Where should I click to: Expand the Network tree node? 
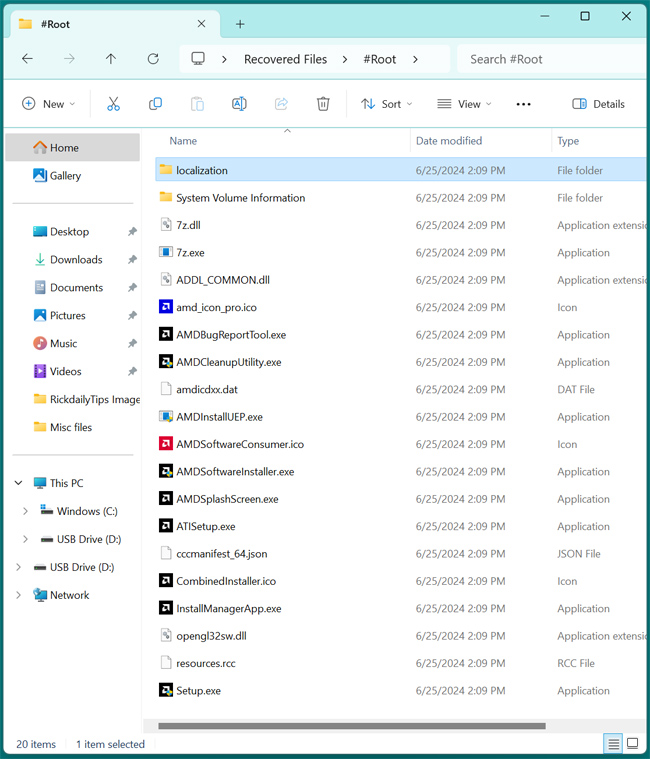(x=18, y=595)
